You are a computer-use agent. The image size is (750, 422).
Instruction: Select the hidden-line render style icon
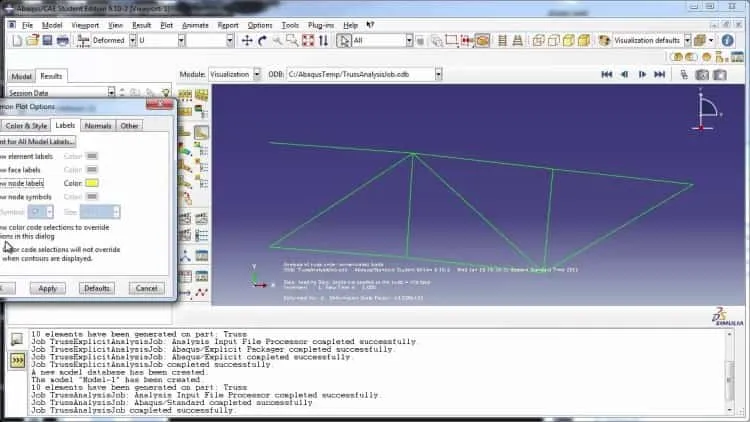tap(553, 41)
